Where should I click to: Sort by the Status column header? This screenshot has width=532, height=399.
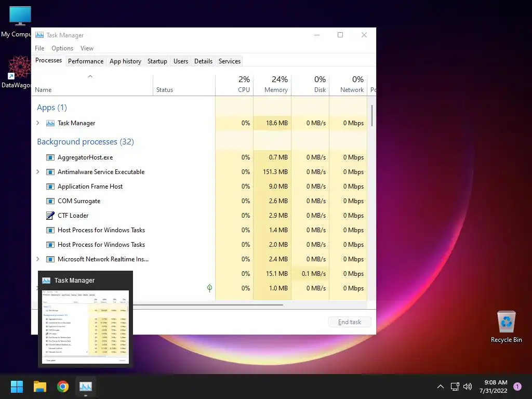184,85
